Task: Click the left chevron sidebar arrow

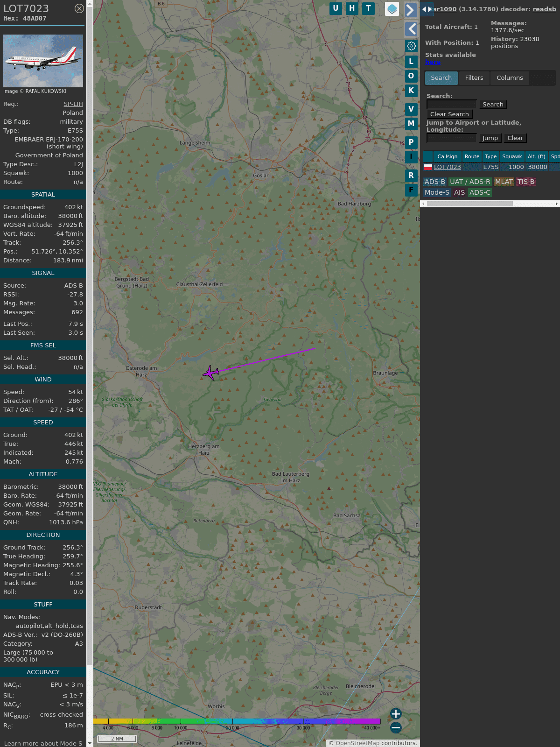Action: [x=411, y=29]
